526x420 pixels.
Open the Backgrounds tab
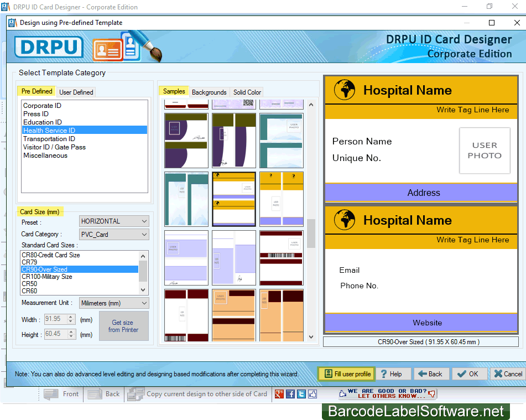[209, 92]
